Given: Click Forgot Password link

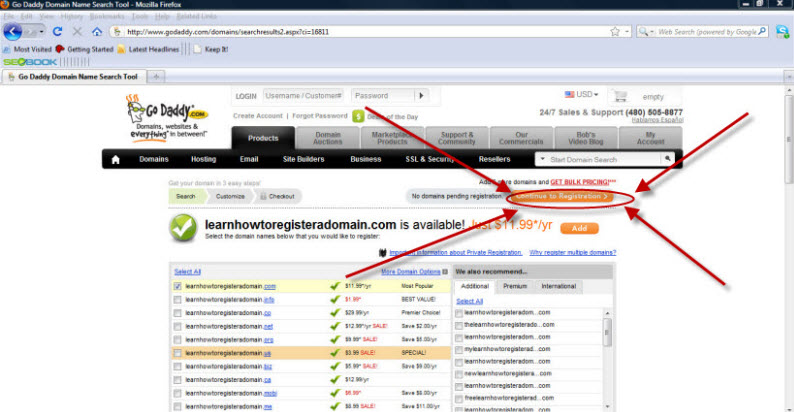Looking at the screenshot, I should pos(320,116).
